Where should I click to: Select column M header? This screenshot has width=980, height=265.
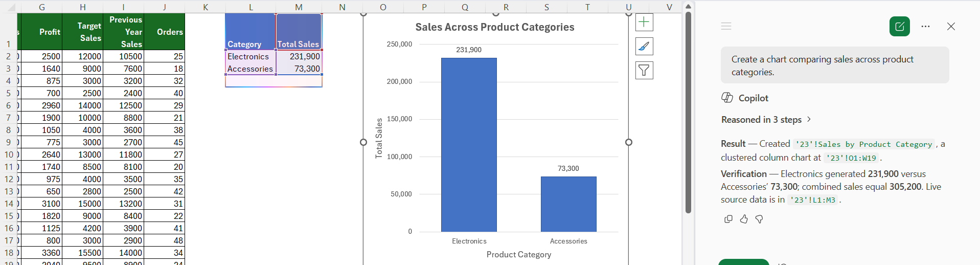tap(299, 7)
